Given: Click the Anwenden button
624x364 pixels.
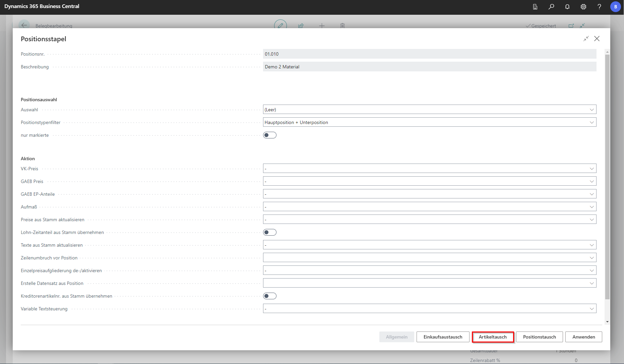Looking at the screenshot, I should 583,337.
